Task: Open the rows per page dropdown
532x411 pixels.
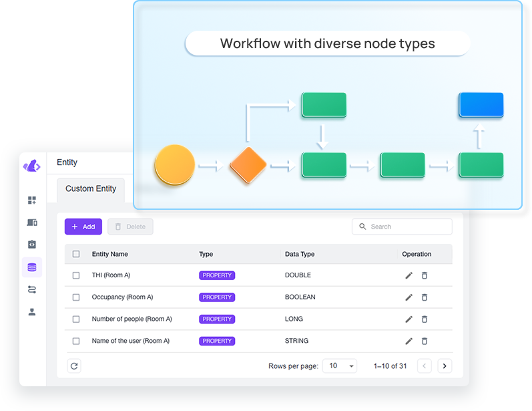Action: (340, 366)
